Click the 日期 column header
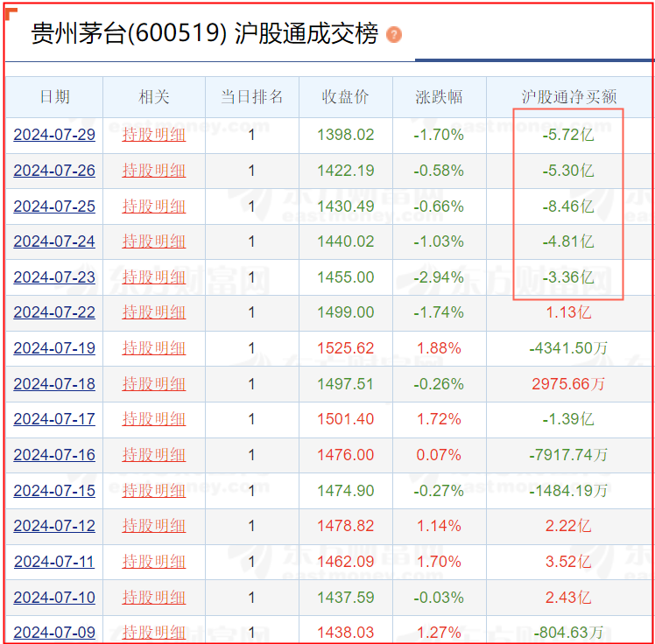The width and height of the screenshot is (655, 644). point(54,97)
